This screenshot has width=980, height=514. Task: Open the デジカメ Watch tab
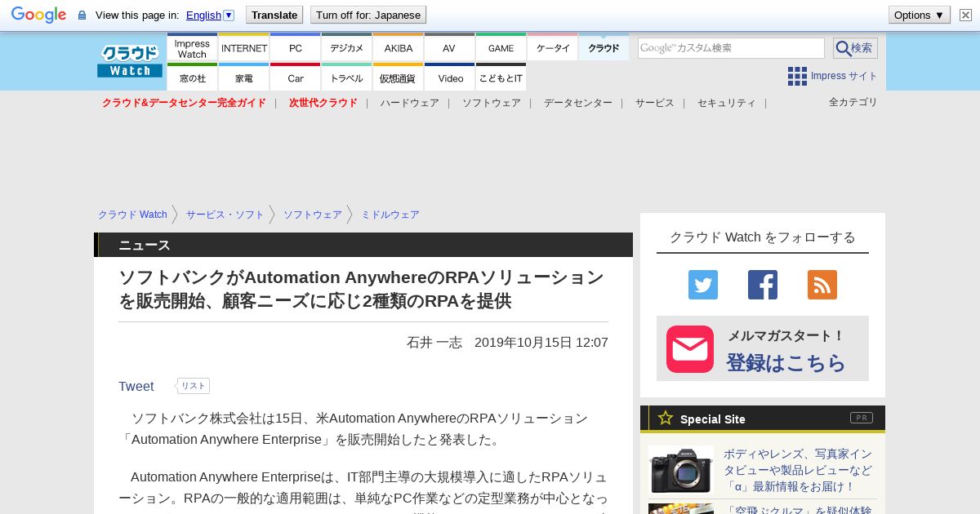tap(347, 48)
